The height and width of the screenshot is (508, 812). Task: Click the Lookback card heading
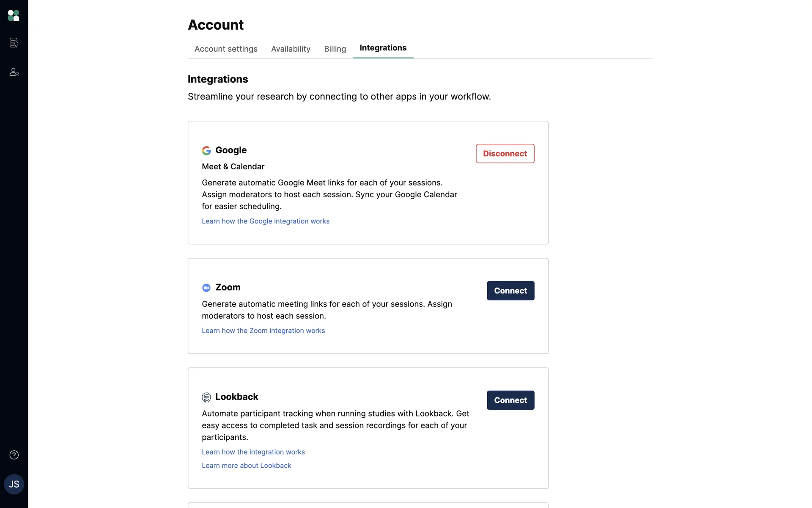coord(236,397)
